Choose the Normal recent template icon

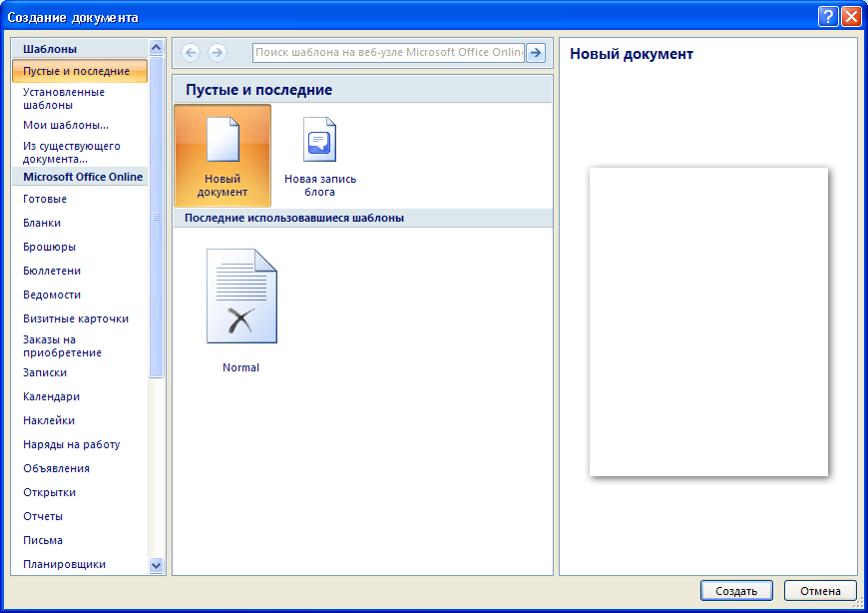tap(241, 310)
